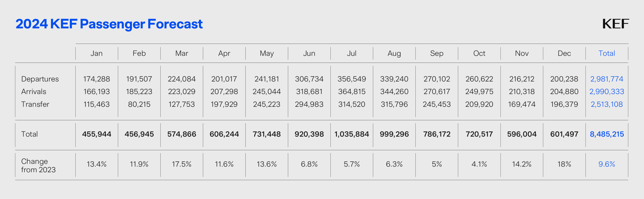Image resolution: width=644 pixels, height=199 pixels.
Task: Click July total passengers 1,035,884
Action: pos(352,134)
